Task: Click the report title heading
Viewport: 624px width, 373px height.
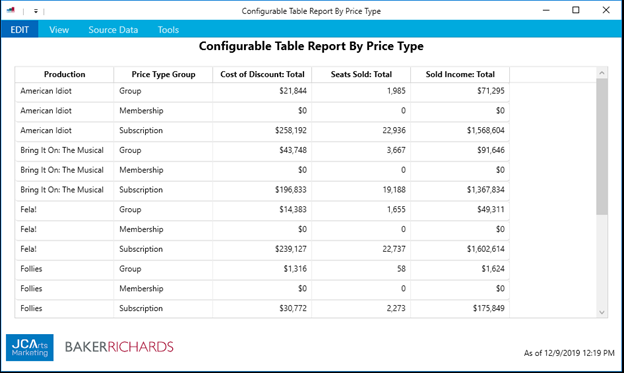Action: coord(311,46)
